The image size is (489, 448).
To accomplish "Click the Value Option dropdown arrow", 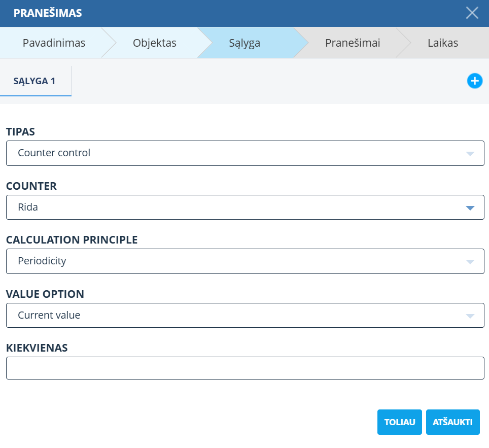I will 470,316.
